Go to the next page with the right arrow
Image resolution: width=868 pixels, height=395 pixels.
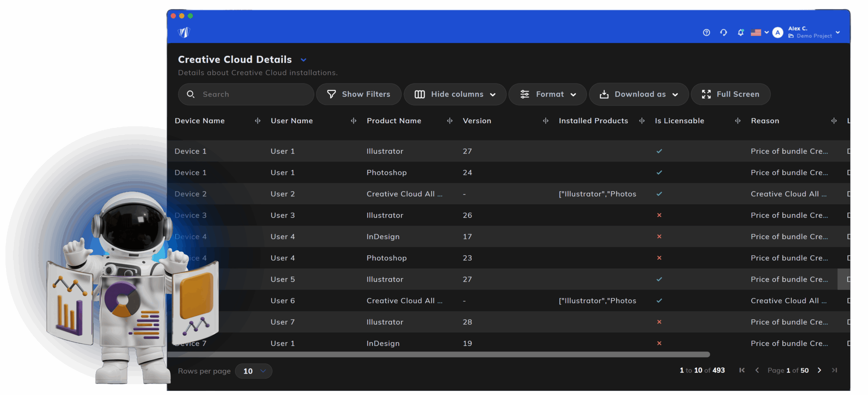point(820,370)
